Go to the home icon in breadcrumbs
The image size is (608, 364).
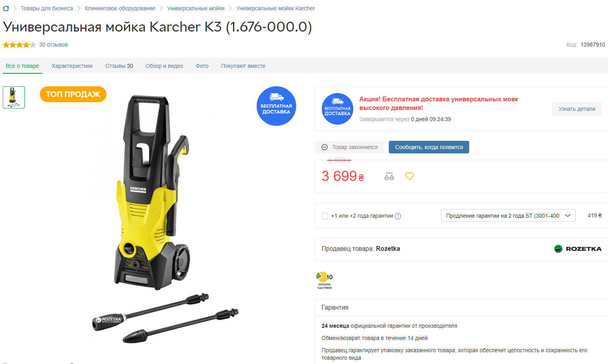[x=6, y=8]
